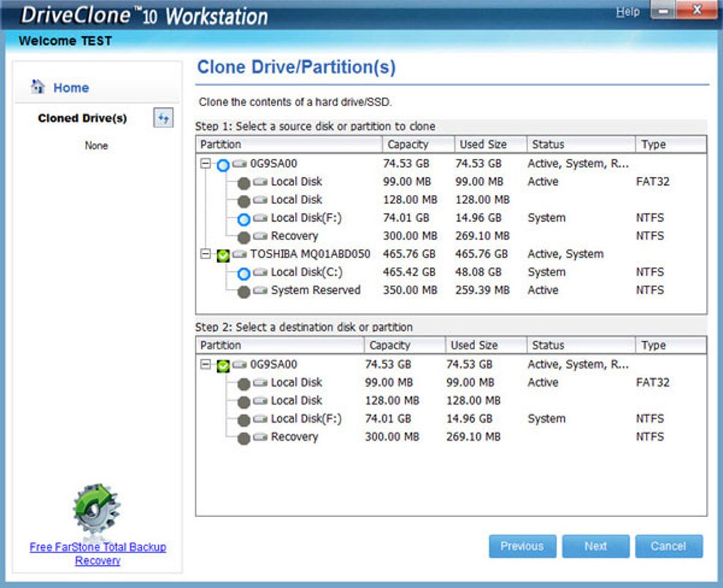Click gray circle of source Recovery partition
This screenshot has width=723, height=588.
tap(243, 237)
